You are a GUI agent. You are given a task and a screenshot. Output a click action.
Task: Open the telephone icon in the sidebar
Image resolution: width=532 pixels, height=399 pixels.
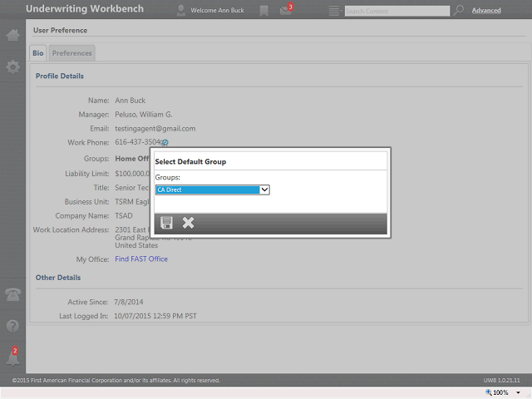click(x=13, y=294)
